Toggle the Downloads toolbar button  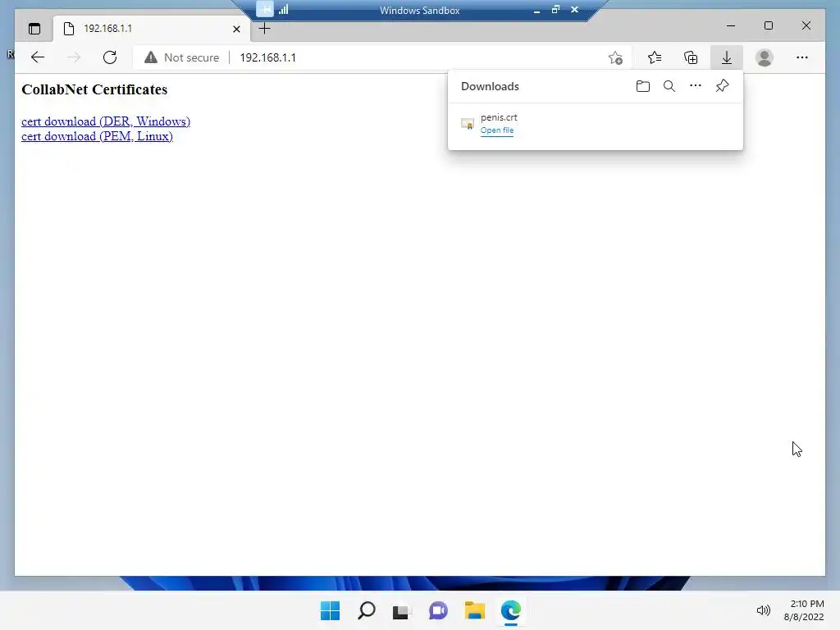coord(727,57)
